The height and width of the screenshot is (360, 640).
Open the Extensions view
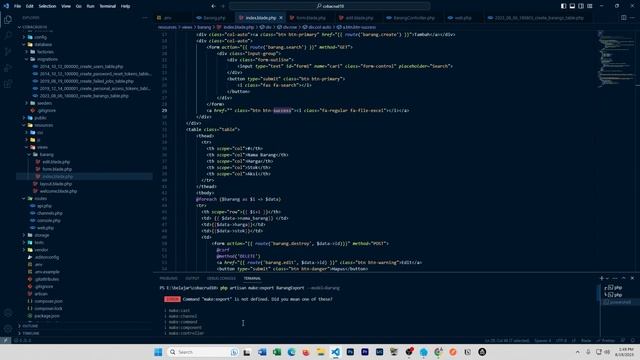(x=8, y=84)
